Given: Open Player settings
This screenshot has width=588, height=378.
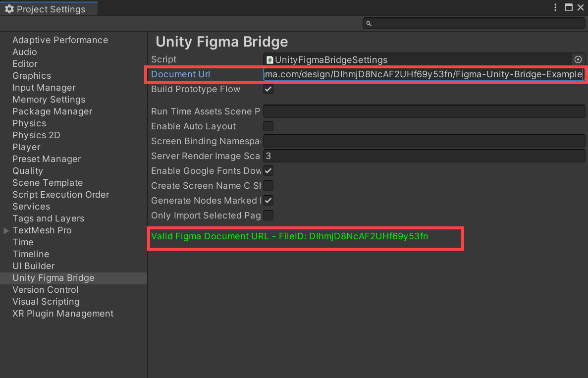Looking at the screenshot, I should coord(26,147).
